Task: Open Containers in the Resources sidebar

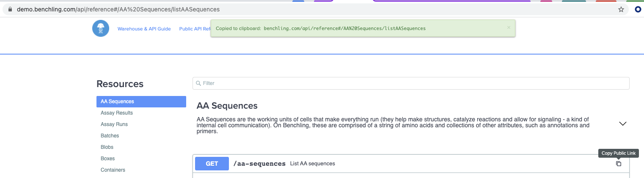Action: [113, 170]
